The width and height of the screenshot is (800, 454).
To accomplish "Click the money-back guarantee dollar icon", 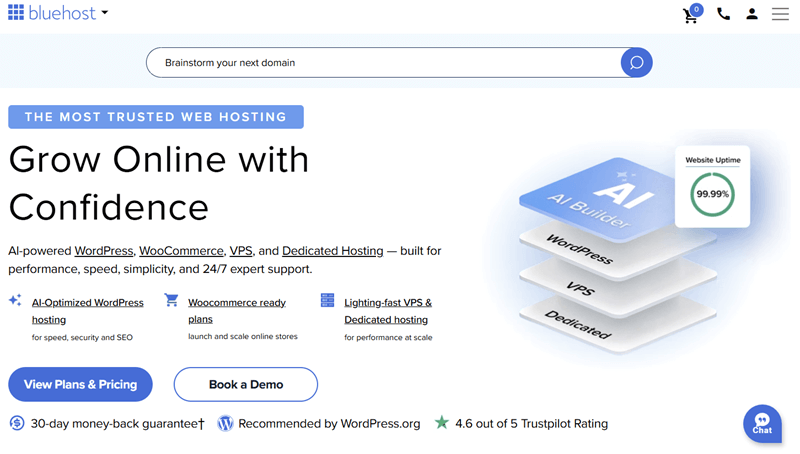I will point(17,423).
